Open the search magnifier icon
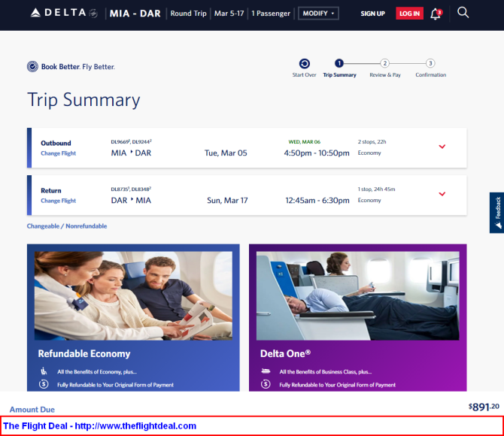This screenshot has height=436, width=504. click(463, 13)
